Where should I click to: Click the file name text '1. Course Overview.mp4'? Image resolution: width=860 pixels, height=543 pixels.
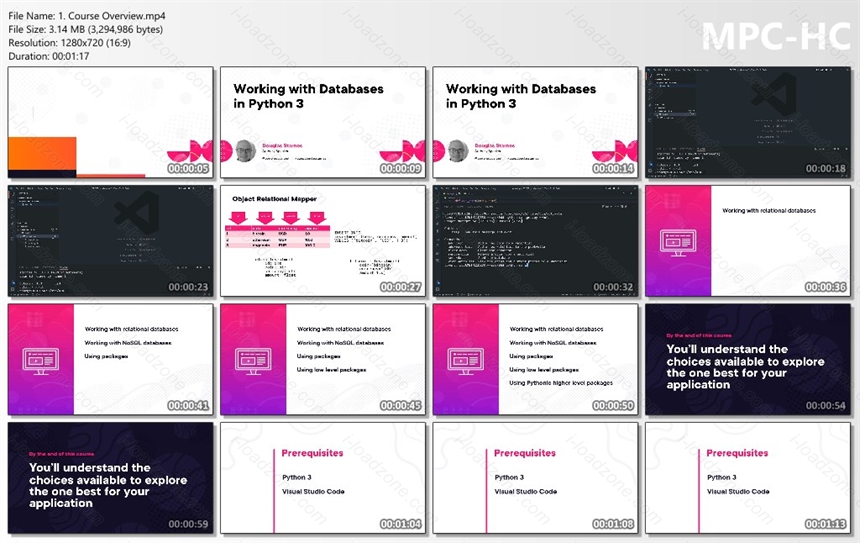pyautogui.click(x=111, y=16)
